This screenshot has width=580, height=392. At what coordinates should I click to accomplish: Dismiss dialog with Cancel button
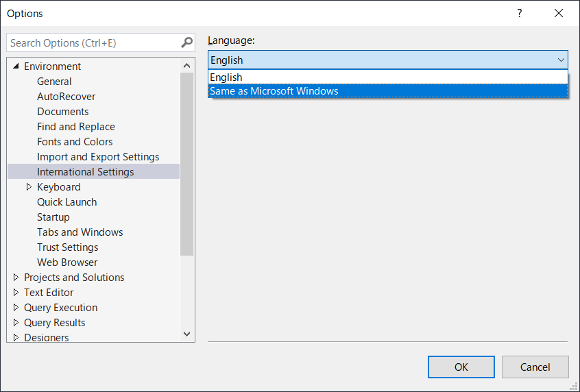point(535,367)
